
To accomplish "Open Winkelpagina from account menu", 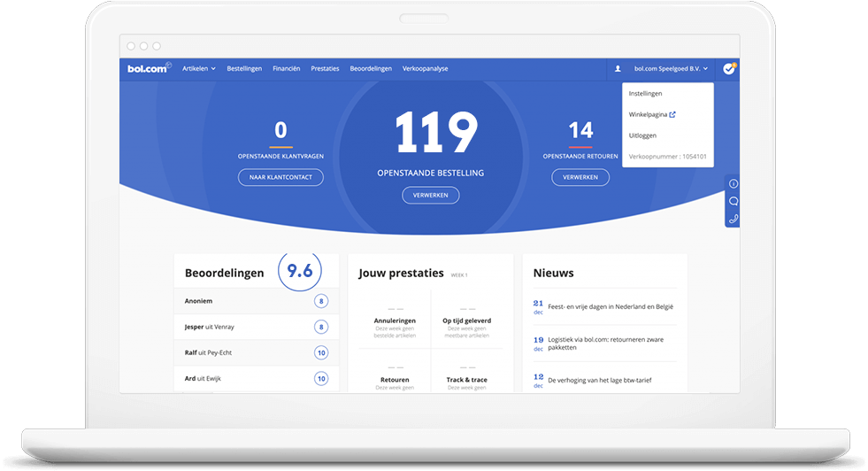I will (648, 115).
